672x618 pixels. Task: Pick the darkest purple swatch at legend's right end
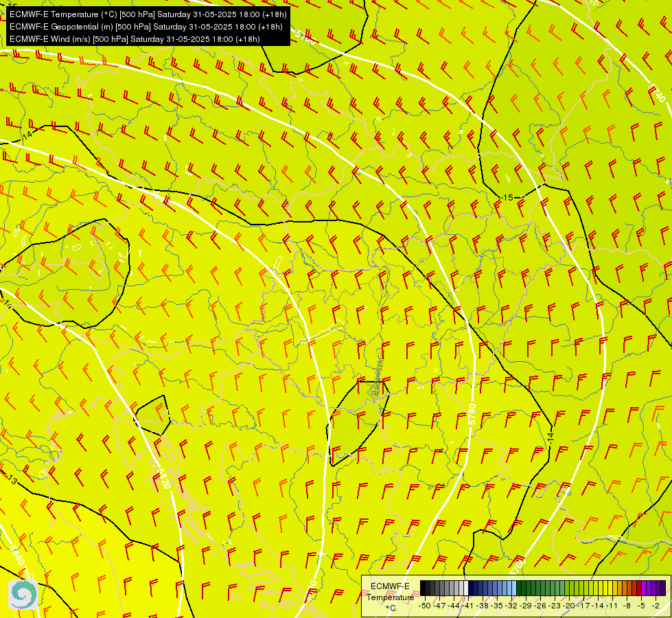(663, 588)
